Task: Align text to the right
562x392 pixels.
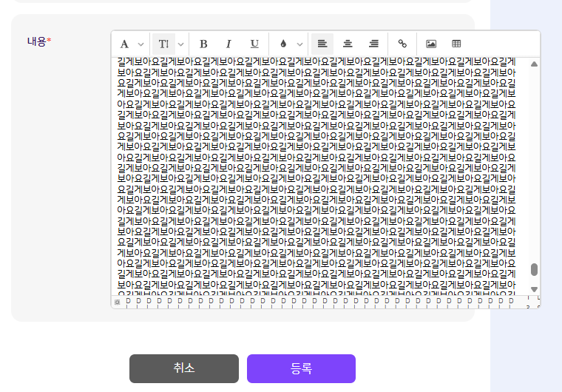Action: tap(373, 44)
